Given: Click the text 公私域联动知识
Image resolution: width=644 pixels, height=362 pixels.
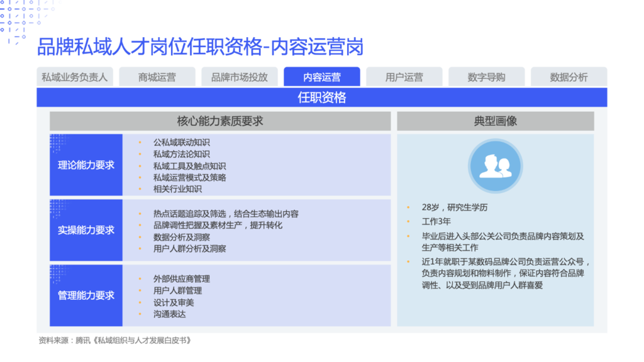Looking at the screenshot, I should 182,143.
